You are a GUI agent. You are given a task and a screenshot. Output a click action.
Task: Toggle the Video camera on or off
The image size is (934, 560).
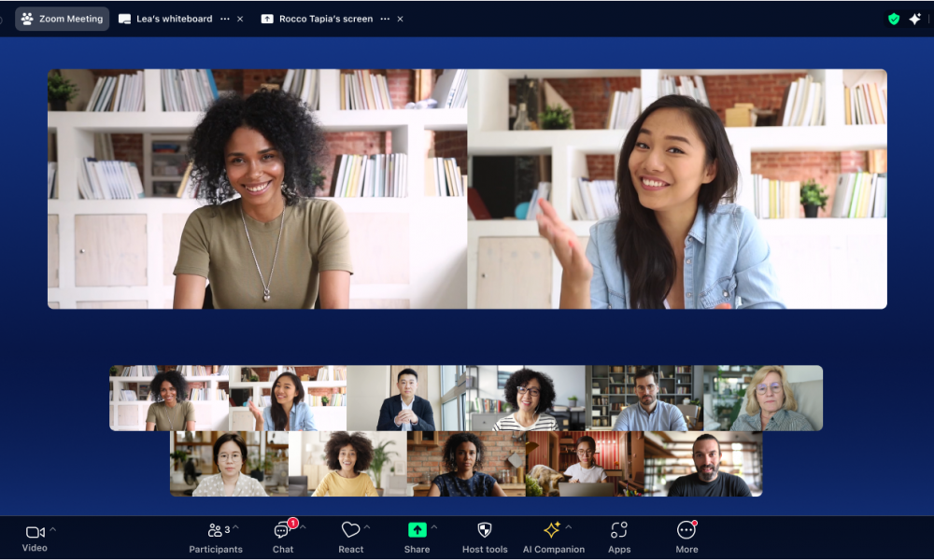coord(35,531)
